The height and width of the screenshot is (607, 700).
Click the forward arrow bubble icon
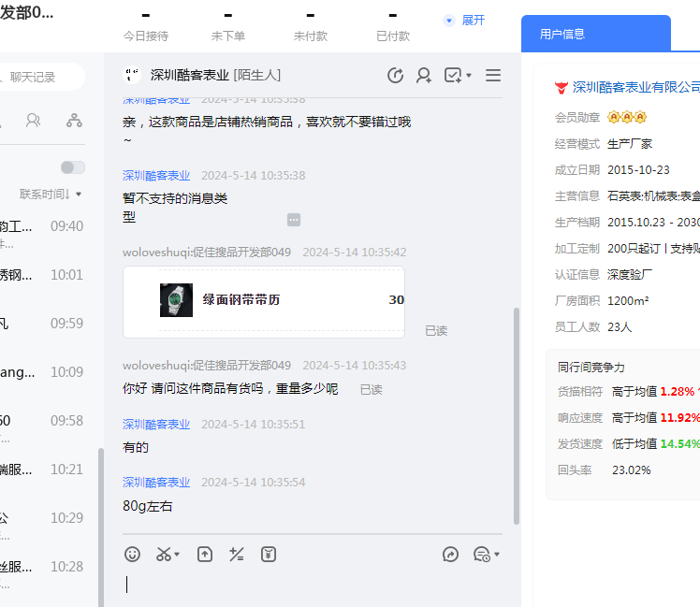point(450,554)
